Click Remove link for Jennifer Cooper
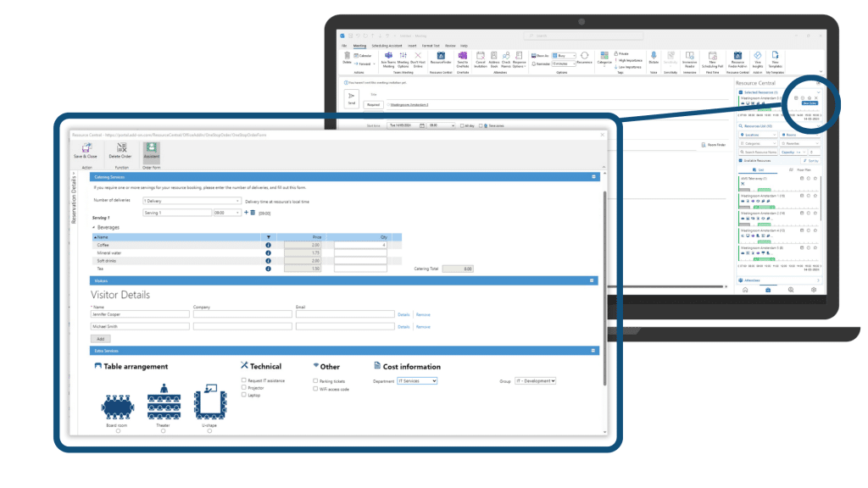This screenshot has height=488, width=868. pyautogui.click(x=422, y=314)
